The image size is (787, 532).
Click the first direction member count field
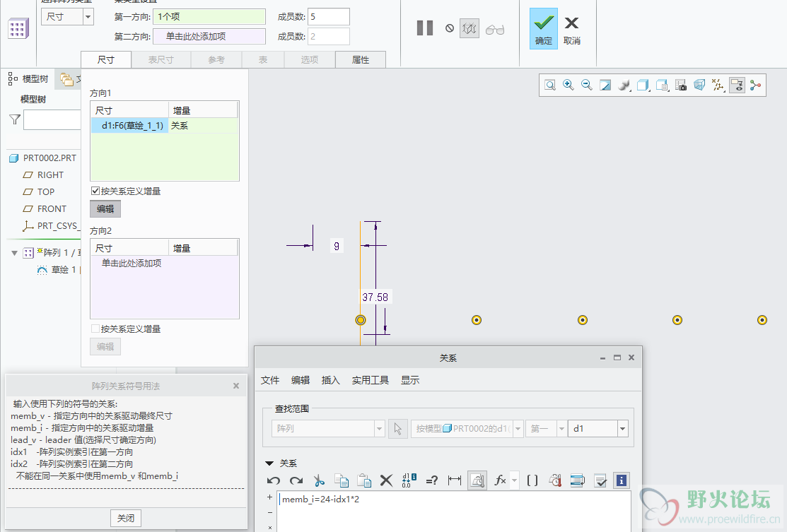tap(328, 17)
